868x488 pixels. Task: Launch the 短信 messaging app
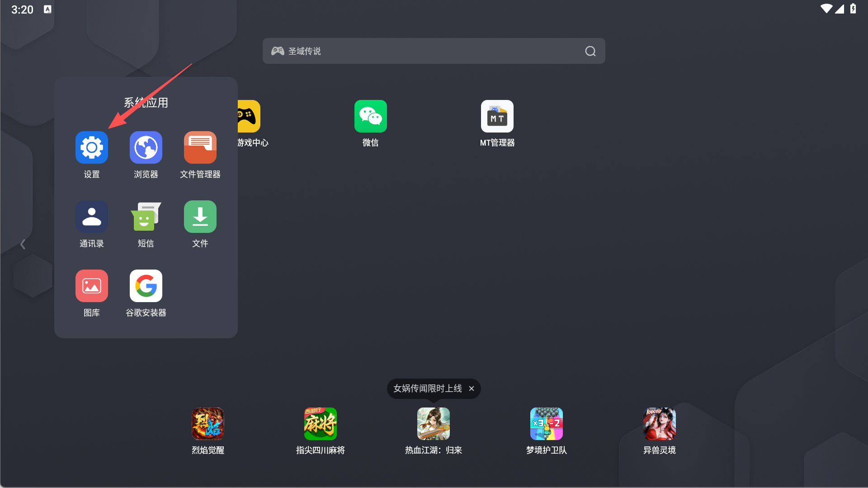click(146, 216)
